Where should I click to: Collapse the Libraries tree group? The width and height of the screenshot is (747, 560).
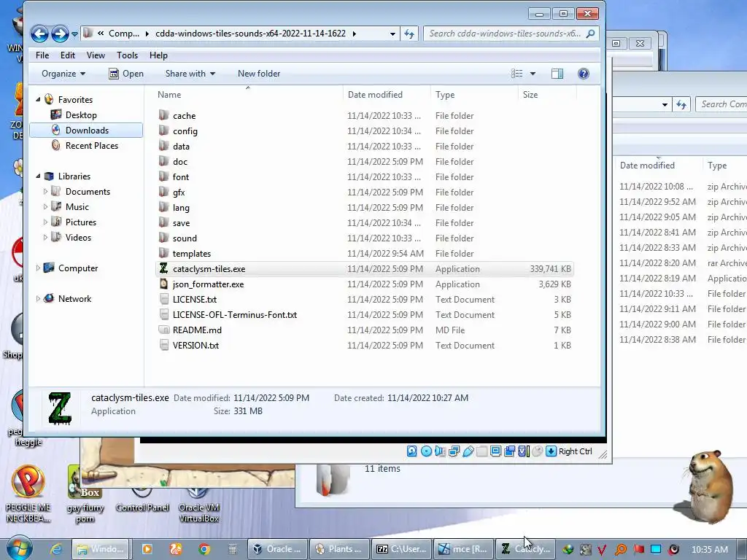click(x=38, y=176)
